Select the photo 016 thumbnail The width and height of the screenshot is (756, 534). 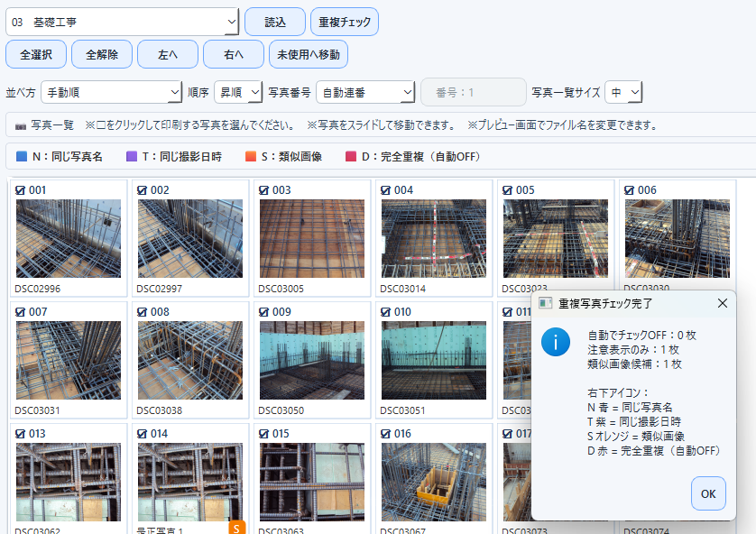click(434, 482)
